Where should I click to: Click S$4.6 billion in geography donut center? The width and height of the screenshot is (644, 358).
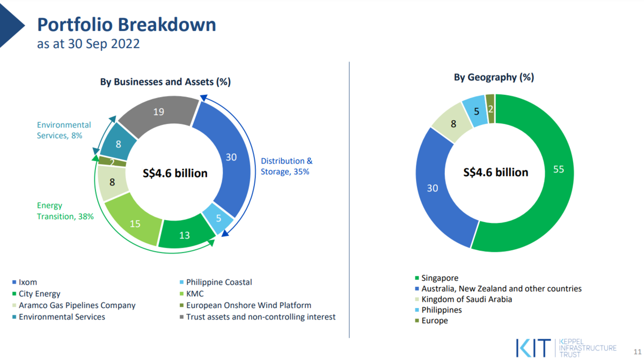point(496,172)
